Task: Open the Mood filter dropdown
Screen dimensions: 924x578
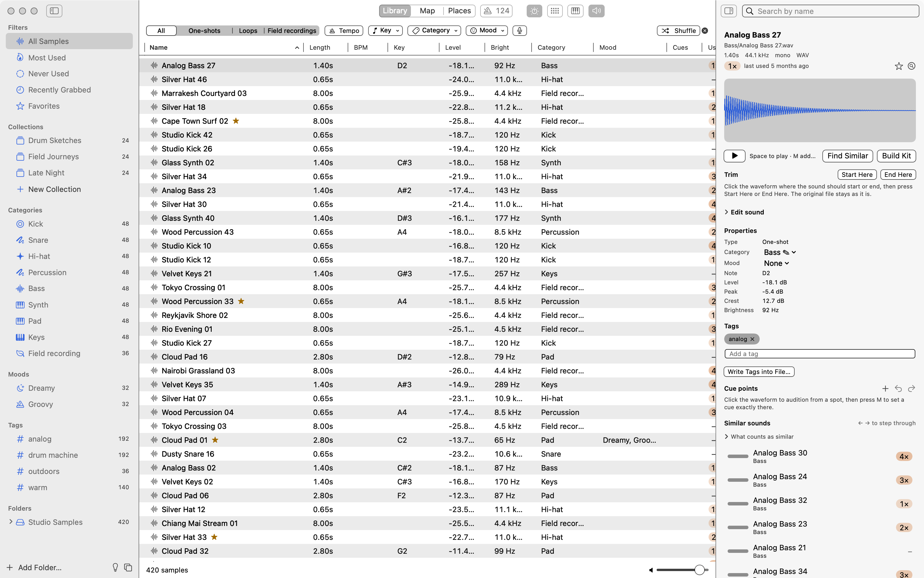Action: (487, 31)
